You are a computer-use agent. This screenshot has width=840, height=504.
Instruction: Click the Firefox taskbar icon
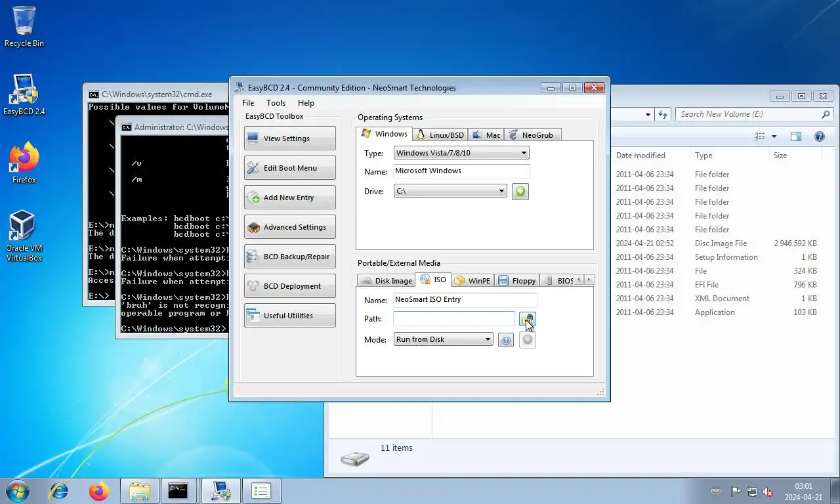[99, 491]
